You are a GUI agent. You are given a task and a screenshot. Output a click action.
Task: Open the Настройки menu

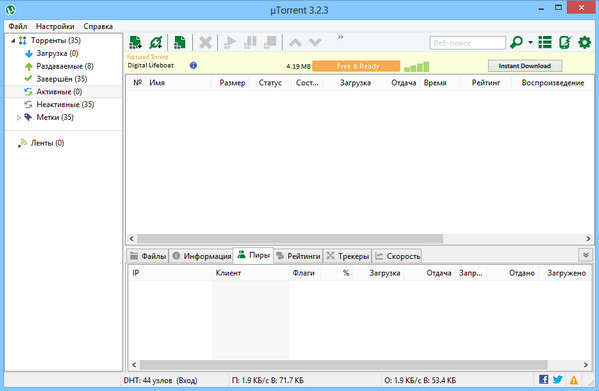(x=55, y=26)
